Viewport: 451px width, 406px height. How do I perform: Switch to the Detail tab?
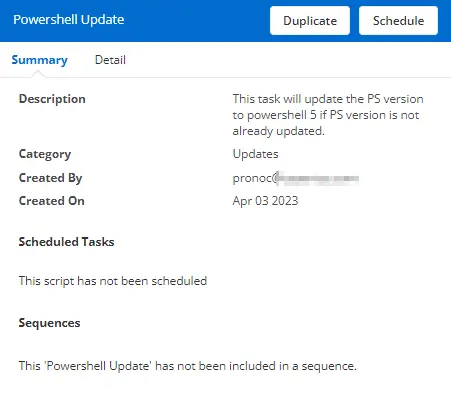[110, 60]
